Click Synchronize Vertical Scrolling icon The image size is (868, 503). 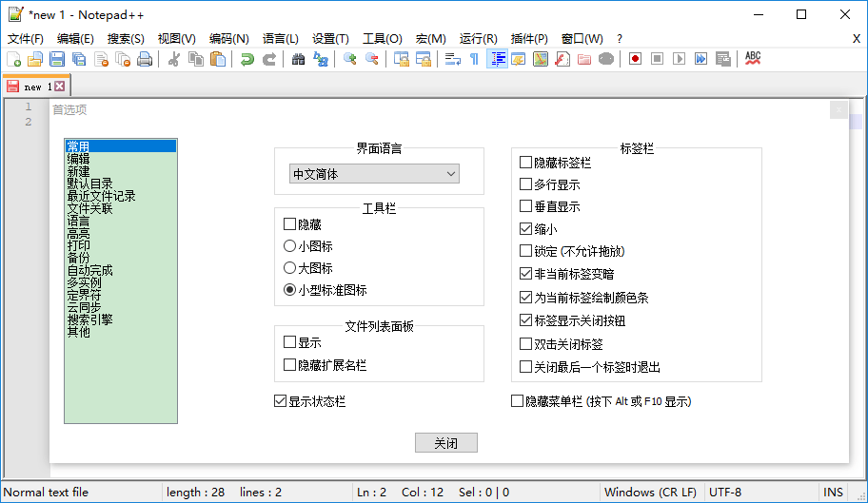tap(401, 59)
